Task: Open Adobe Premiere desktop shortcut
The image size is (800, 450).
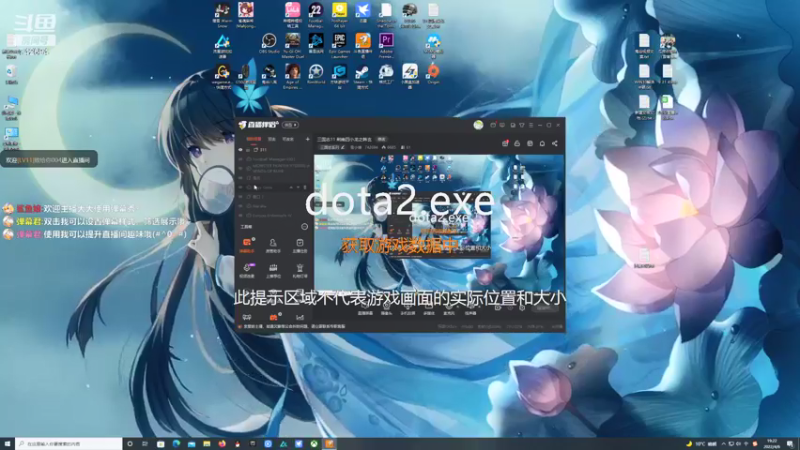Action: click(x=386, y=45)
